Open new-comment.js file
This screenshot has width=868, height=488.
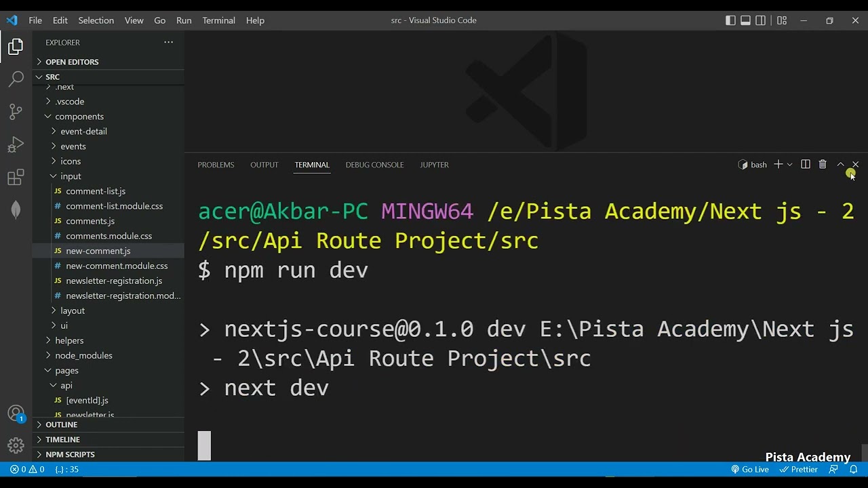(x=108, y=251)
